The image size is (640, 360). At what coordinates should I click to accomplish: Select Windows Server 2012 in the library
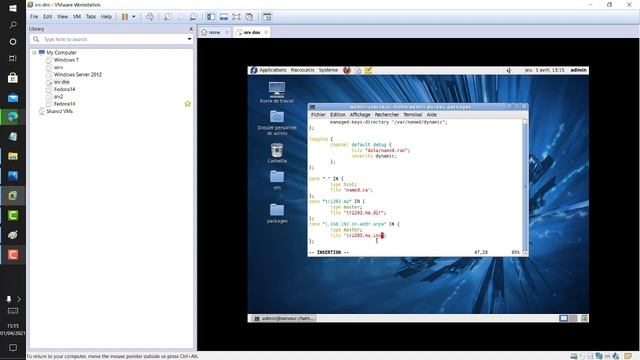(78, 75)
